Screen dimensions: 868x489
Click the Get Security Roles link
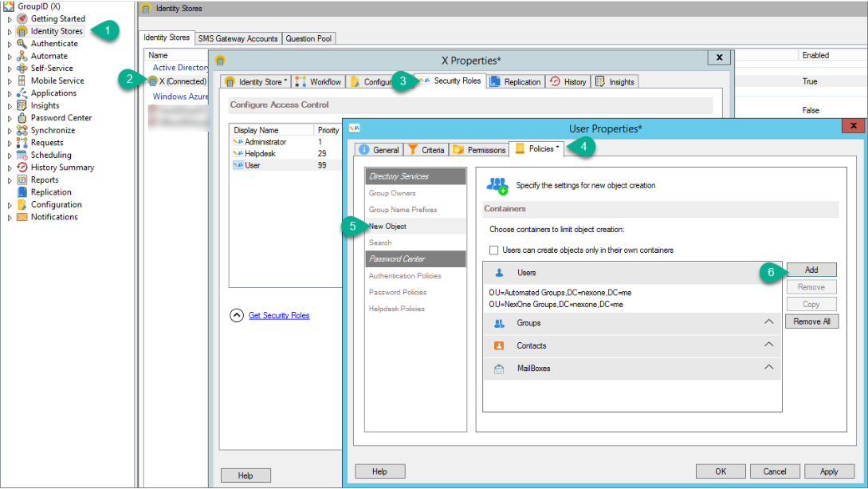pyautogui.click(x=278, y=314)
